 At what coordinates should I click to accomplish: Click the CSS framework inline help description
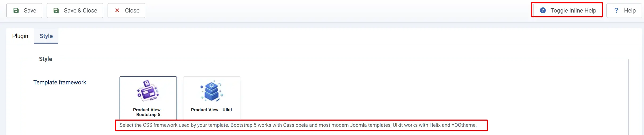pyautogui.click(x=298, y=125)
